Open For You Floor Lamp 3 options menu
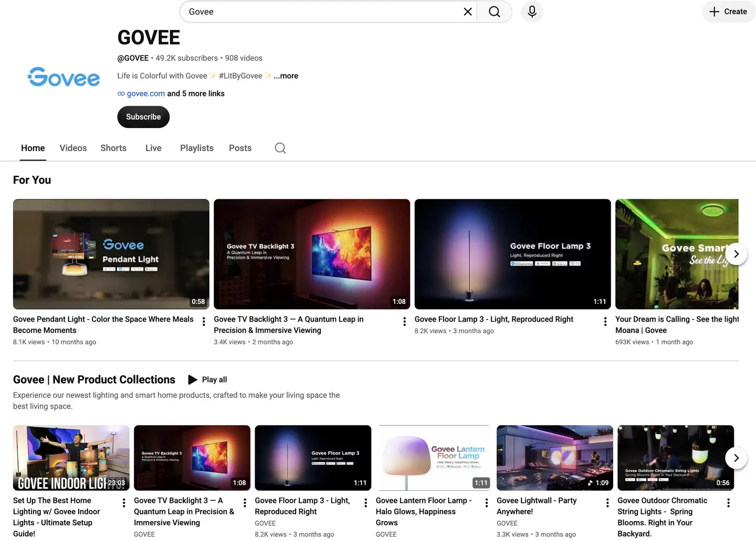This screenshot has width=756, height=540. point(605,322)
